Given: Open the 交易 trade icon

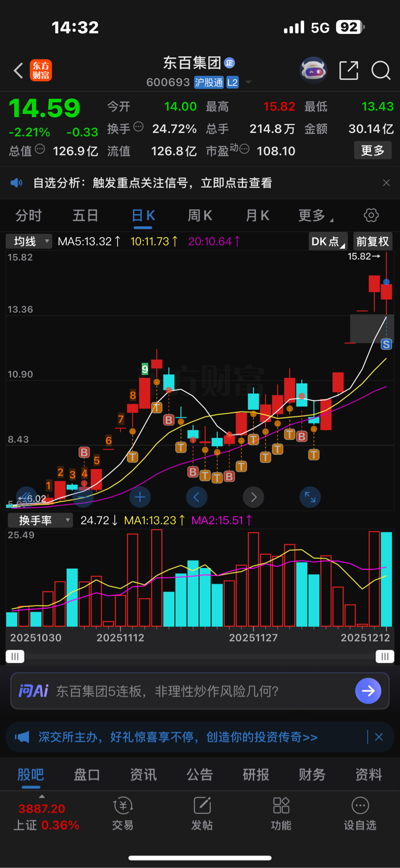Looking at the screenshot, I should click(123, 813).
